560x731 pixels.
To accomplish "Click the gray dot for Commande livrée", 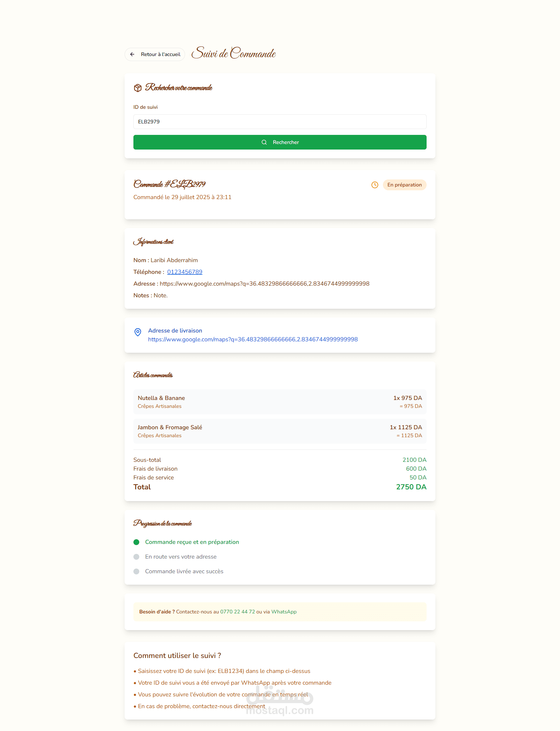I will pyautogui.click(x=136, y=571).
